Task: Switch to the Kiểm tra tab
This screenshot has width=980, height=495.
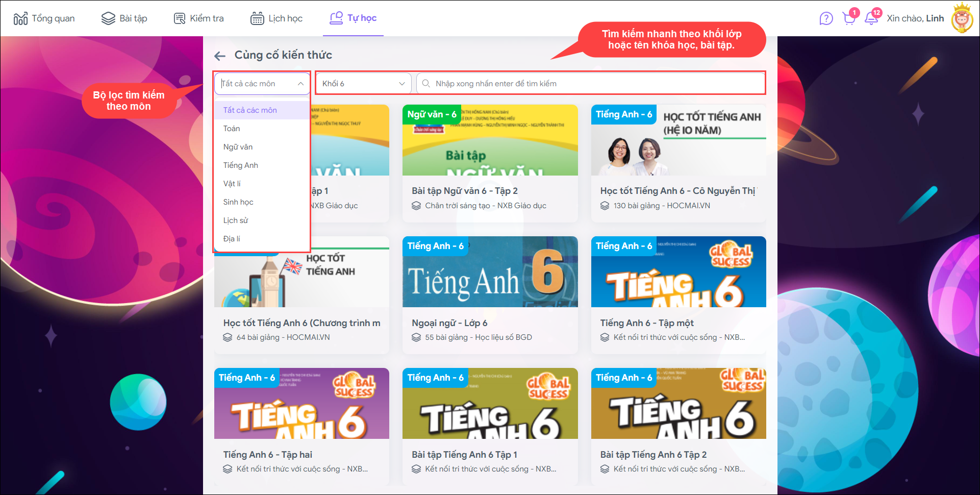Action: coord(199,18)
